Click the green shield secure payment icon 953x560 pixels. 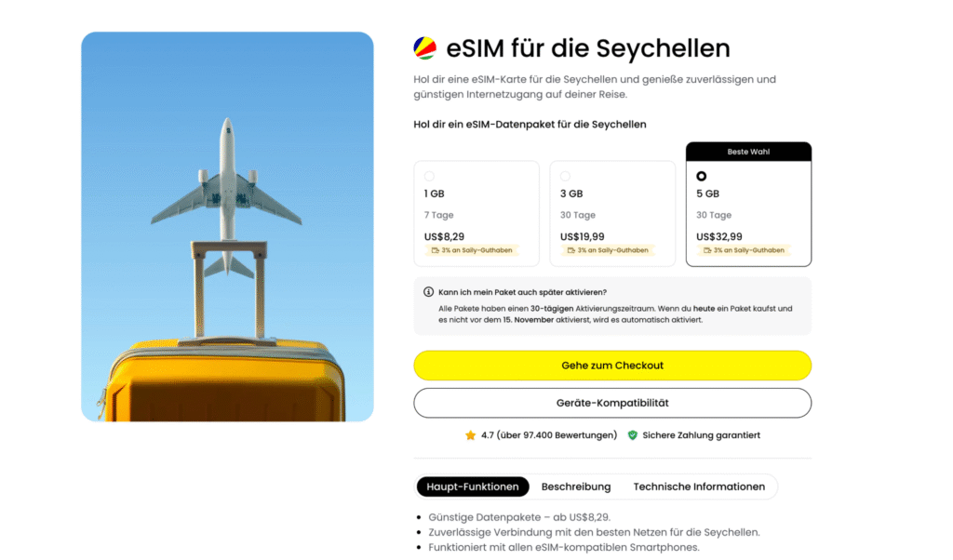pos(632,435)
